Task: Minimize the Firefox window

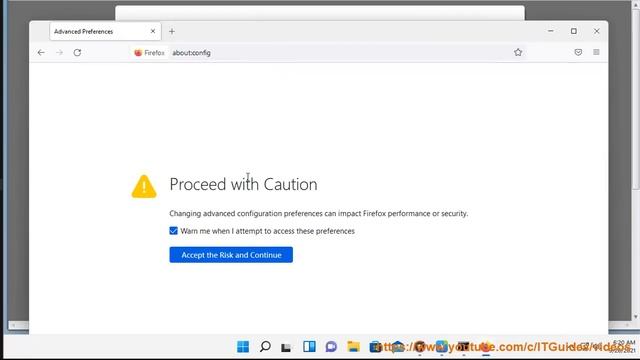Action: point(551,31)
